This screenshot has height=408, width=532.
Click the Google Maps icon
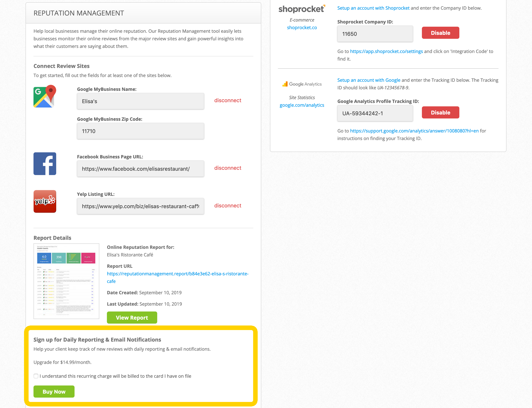pyautogui.click(x=44, y=96)
